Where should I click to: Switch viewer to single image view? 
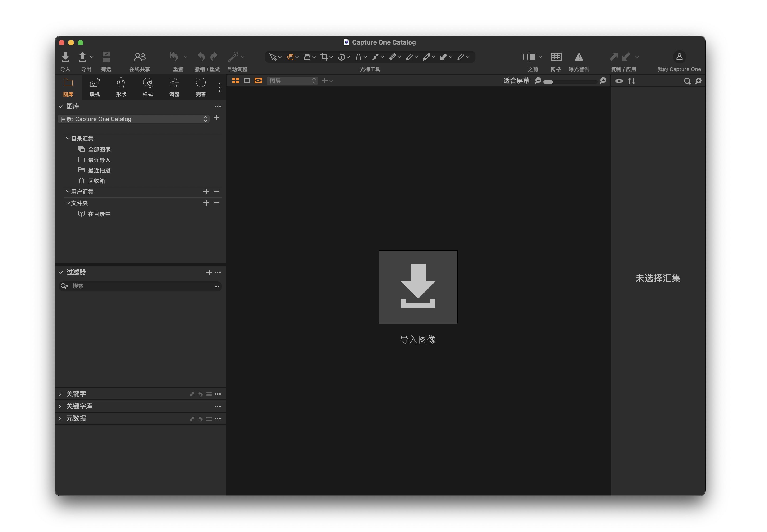point(247,81)
